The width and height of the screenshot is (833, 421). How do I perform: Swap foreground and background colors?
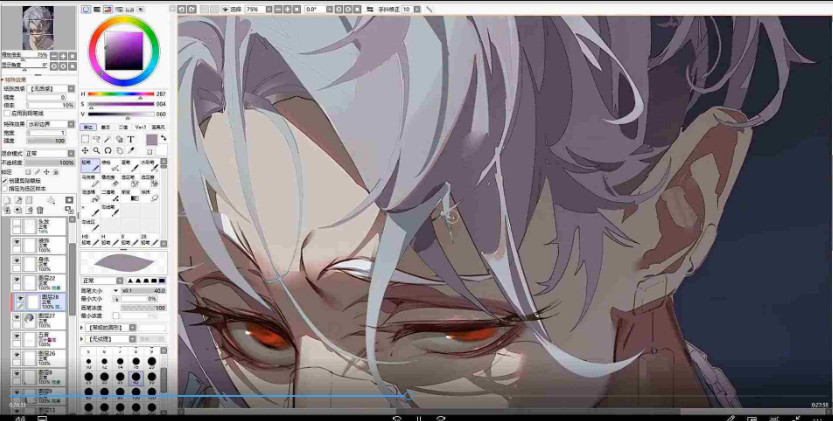[163, 138]
